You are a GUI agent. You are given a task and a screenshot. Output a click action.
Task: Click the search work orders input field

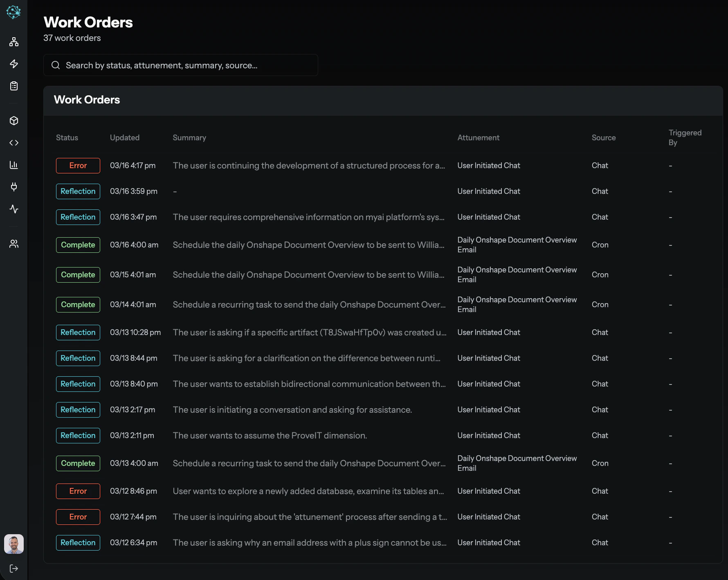point(180,65)
